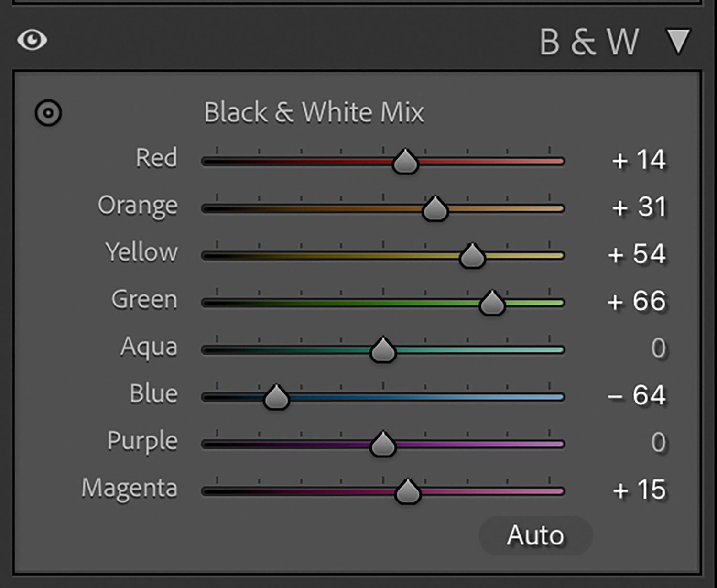The width and height of the screenshot is (717, 588).
Task: Select the Magenta value field showing +15
Action: click(639, 490)
